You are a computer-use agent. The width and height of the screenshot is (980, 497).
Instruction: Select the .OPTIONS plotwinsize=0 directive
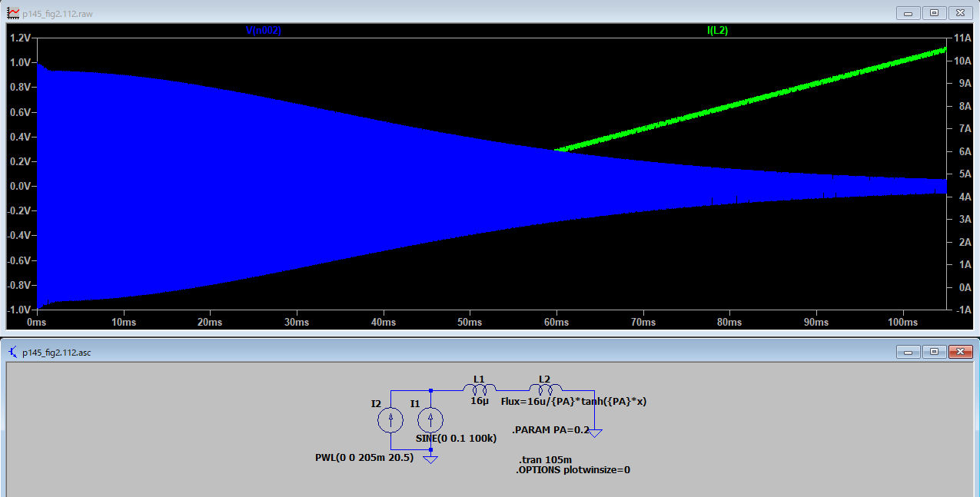[x=573, y=469]
